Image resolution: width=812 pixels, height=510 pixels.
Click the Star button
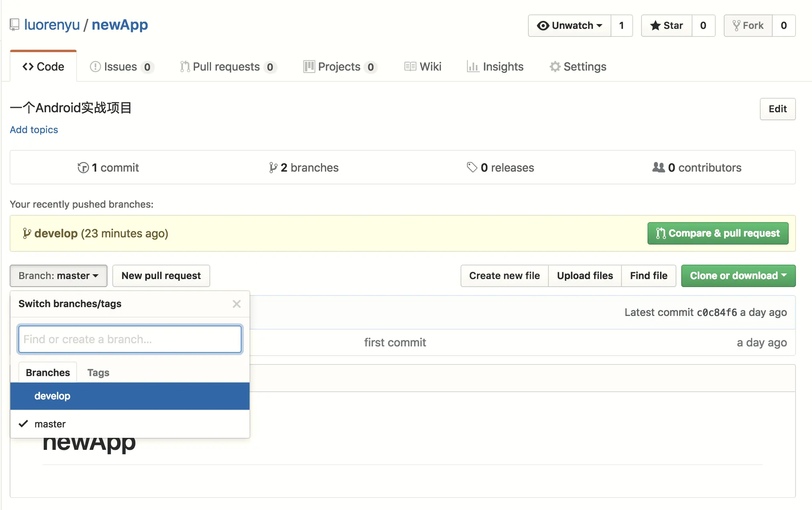(x=666, y=26)
